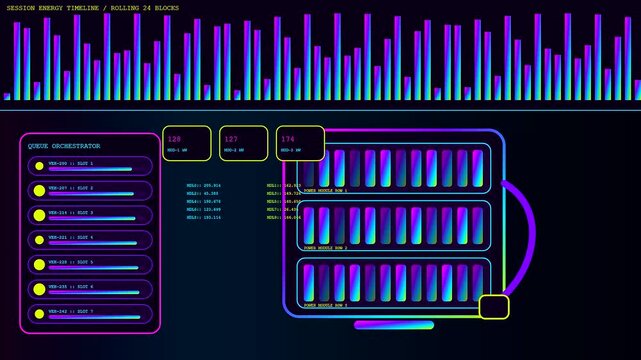The width and height of the screenshot is (641, 360).
Task: Click the yellow status dot for Slot 6
Action: pos(39,289)
